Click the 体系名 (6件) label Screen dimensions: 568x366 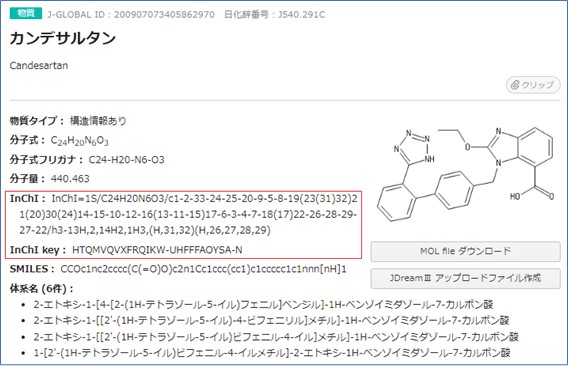click(x=42, y=289)
